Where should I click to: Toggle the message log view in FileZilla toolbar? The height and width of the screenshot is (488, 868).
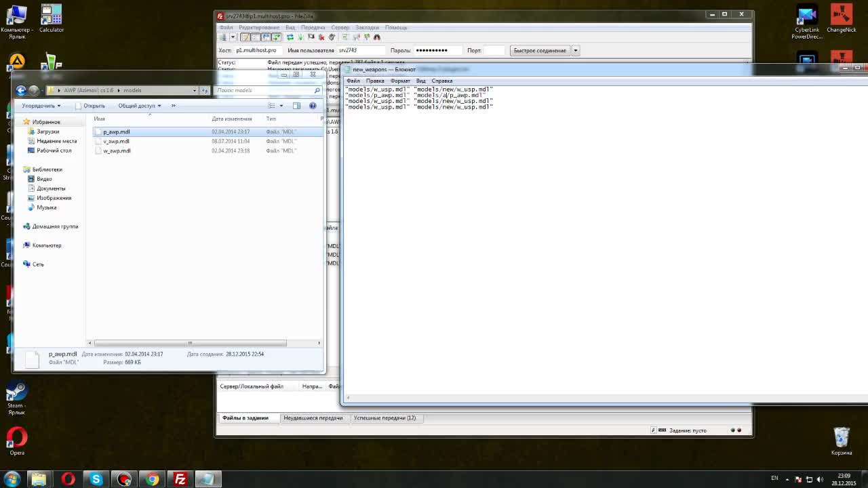click(245, 37)
